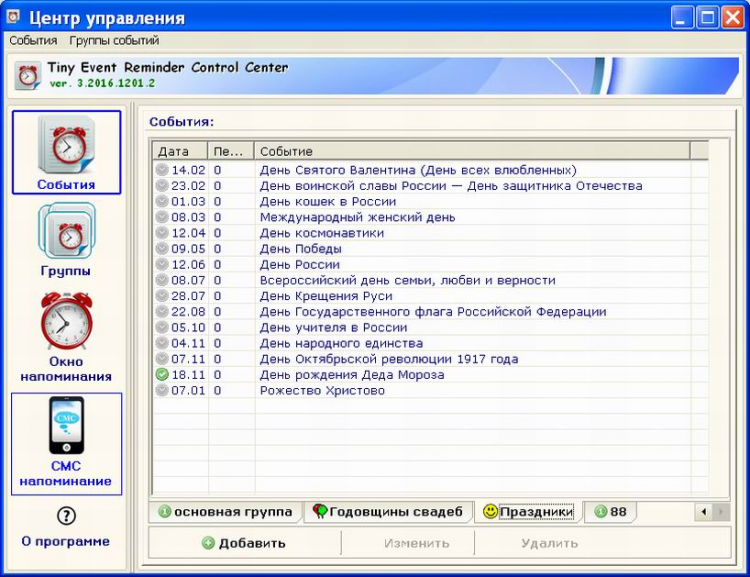Select День Октябрьской революции 1917 года
750x577 pixels.
[x=430, y=359]
